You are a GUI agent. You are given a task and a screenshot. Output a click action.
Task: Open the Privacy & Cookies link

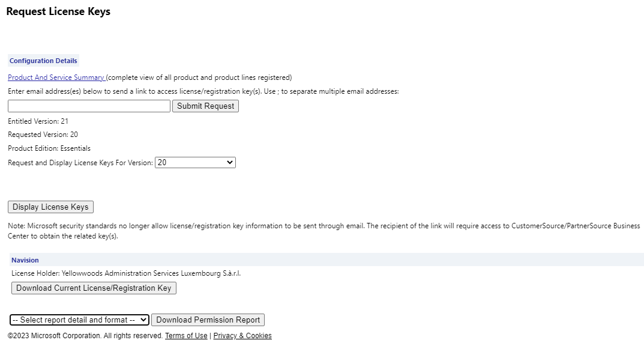tap(242, 336)
